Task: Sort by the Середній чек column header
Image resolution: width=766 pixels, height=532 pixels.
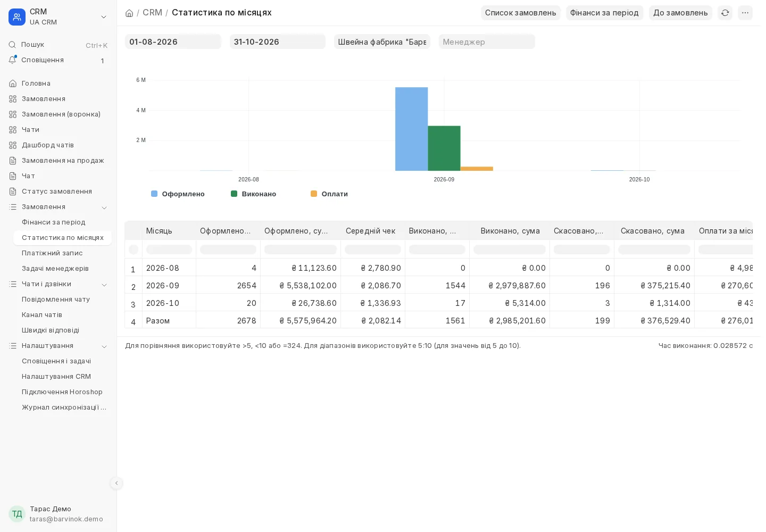Action: coord(371,231)
